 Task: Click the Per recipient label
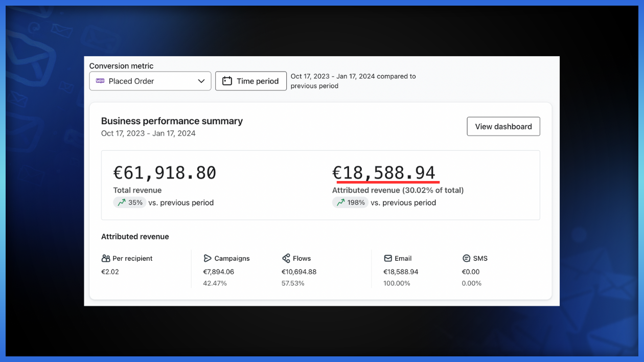tap(132, 258)
